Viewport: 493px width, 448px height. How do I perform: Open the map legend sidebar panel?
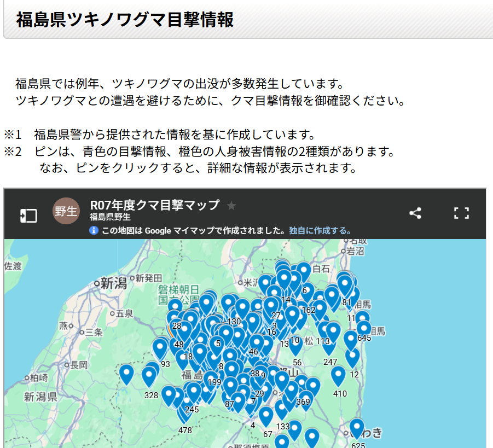point(28,215)
